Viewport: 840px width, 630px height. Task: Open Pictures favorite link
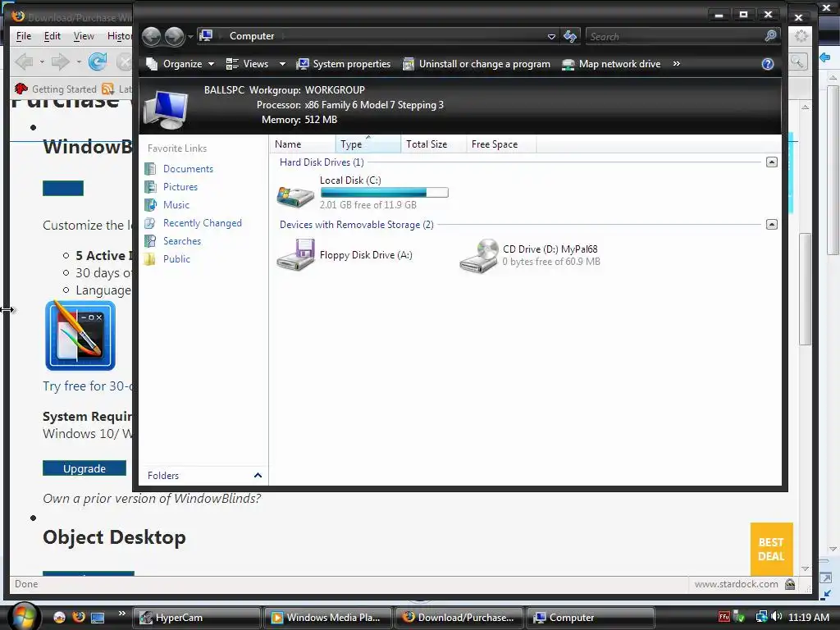point(180,187)
